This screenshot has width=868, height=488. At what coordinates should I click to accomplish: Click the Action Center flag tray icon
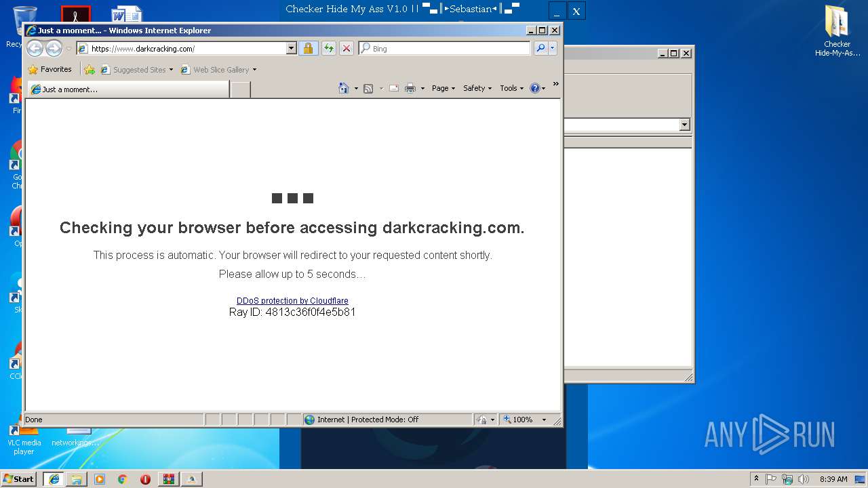coord(771,479)
